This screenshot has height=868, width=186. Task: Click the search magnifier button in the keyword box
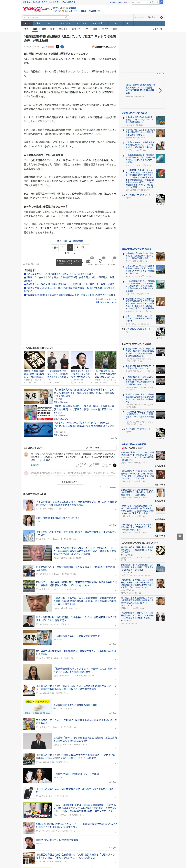[x=66, y=17]
